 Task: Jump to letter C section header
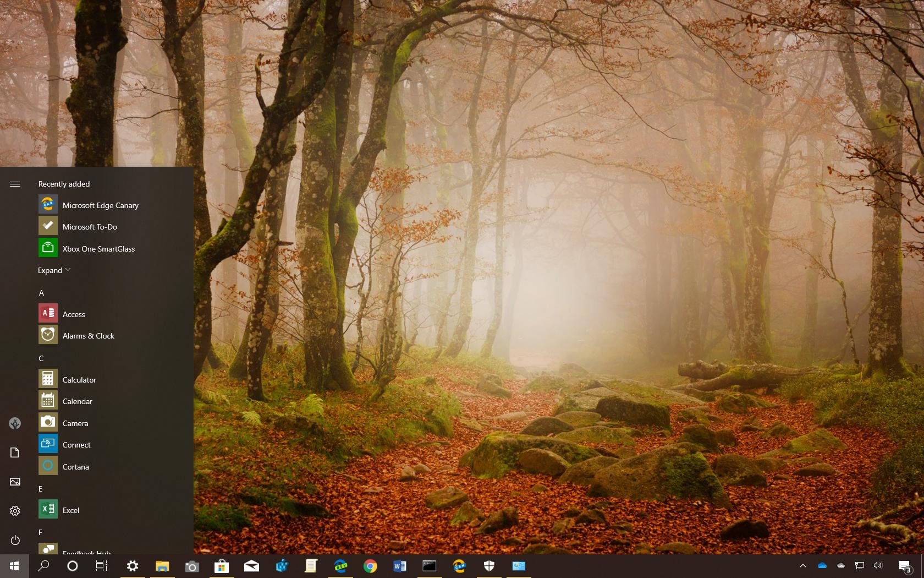41,358
